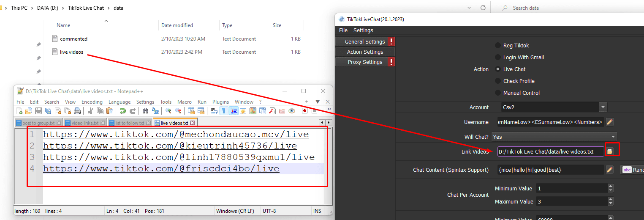Open the Will Chat? dropdown set to Yes

click(x=554, y=137)
